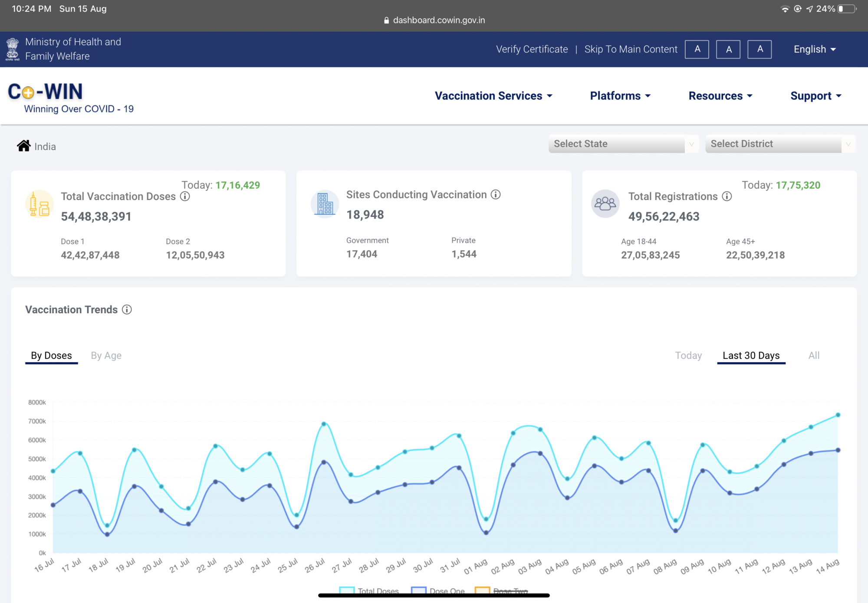Viewport: 868px width, 603px height.
Task: Click the Dose 2 value 12,05,50,943
Action: tap(195, 255)
